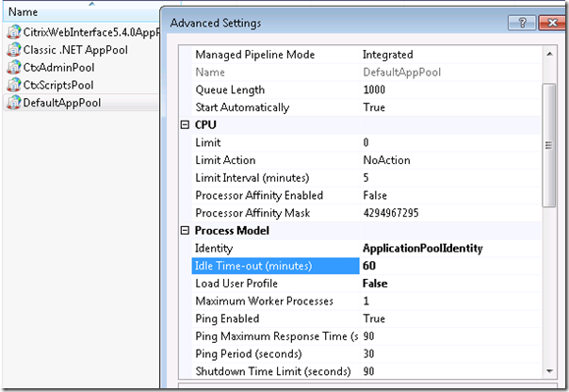569x392 pixels.
Task: Collapse the CPU section
Action: [185, 125]
